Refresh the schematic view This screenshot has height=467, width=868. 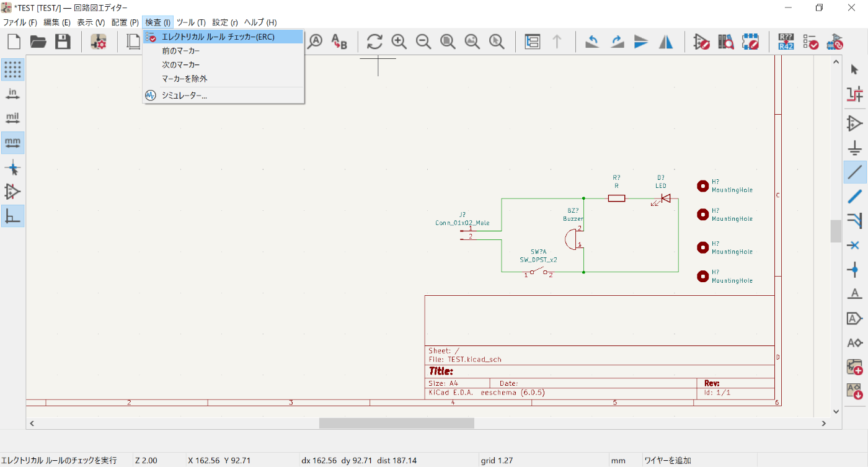pyautogui.click(x=374, y=42)
